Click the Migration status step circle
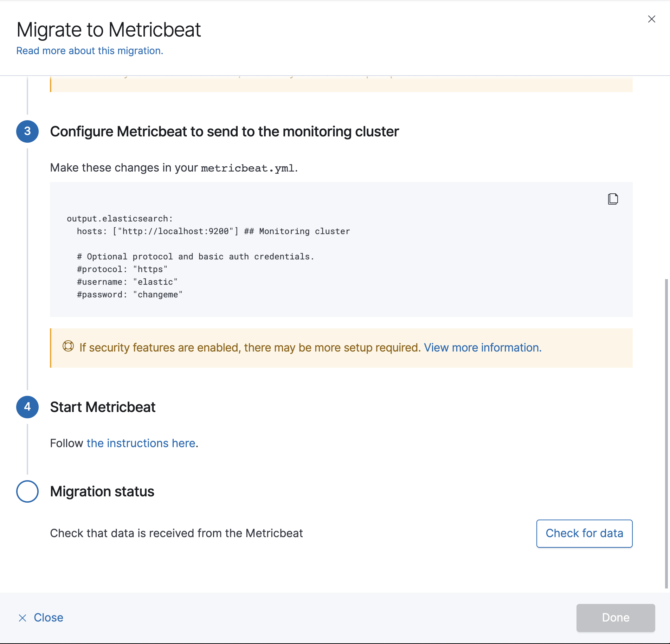Viewport: 670px width, 644px height. (x=27, y=491)
